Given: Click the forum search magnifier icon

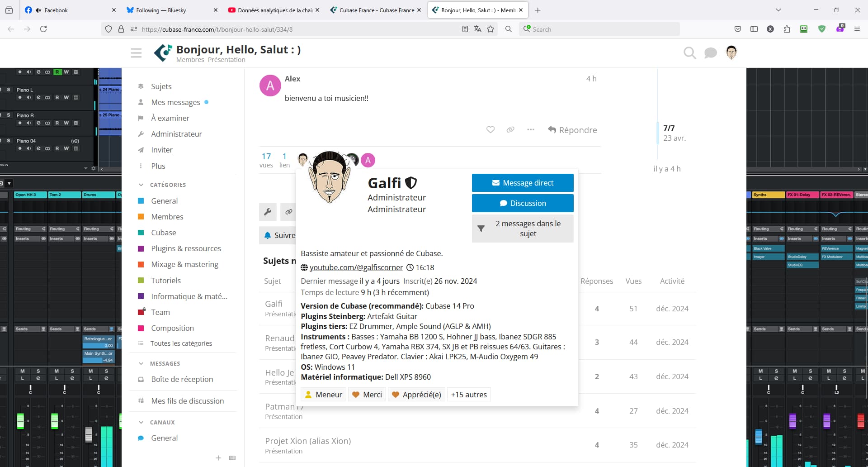Looking at the screenshot, I should [x=689, y=53].
